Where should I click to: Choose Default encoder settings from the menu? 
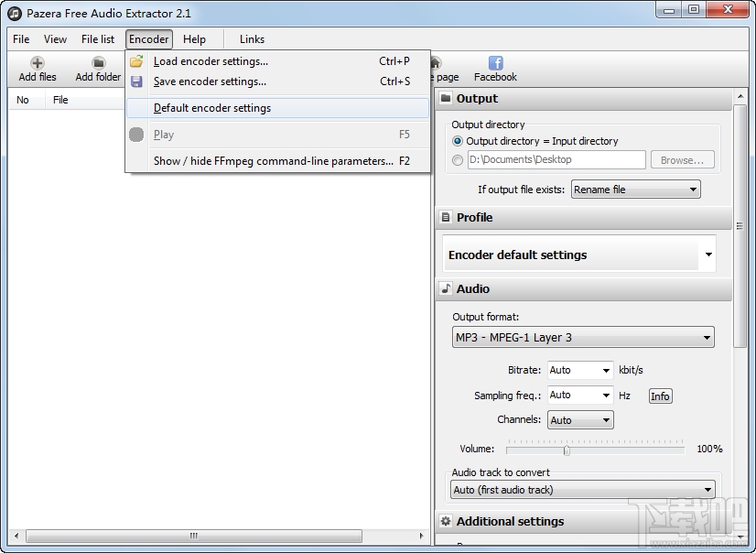211,108
